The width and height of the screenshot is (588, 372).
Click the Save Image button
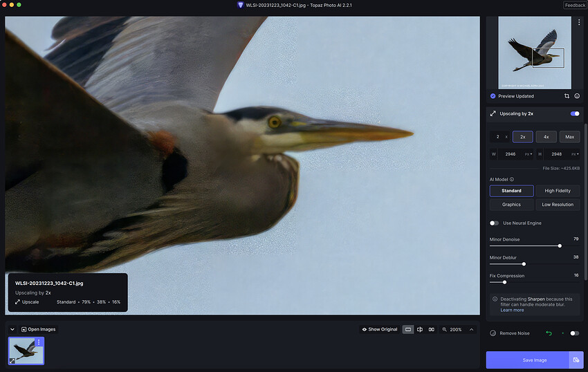tap(526, 360)
